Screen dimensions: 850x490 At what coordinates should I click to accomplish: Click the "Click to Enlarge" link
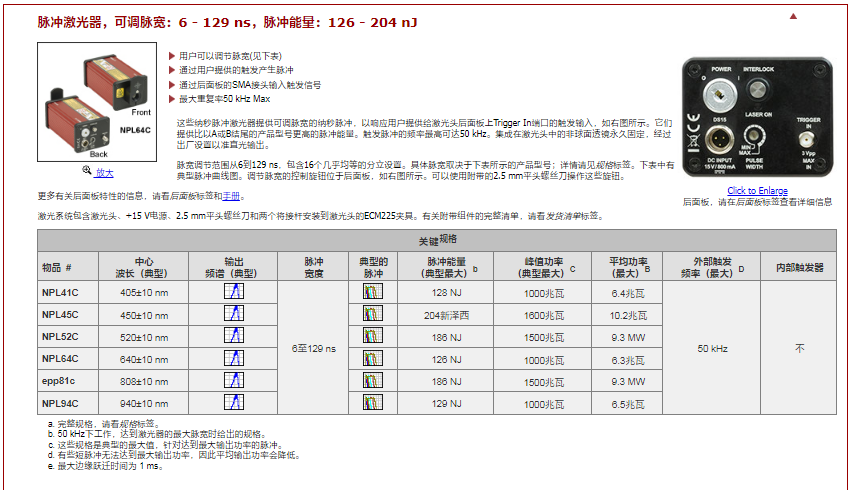click(756, 191)
